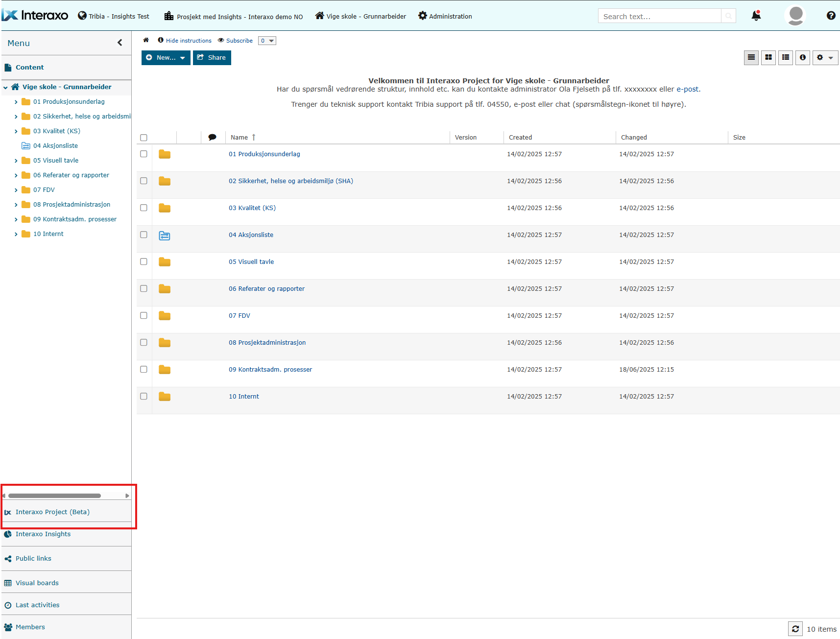The image size is (840, 639).
Task: Click the refresh list icon
Action: (795, 629)
